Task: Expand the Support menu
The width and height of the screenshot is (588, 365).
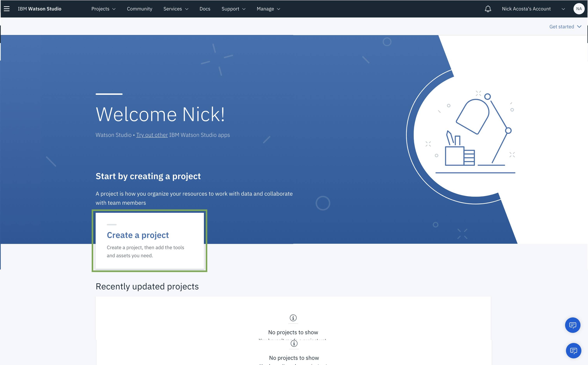Action: tap(233, 9)
